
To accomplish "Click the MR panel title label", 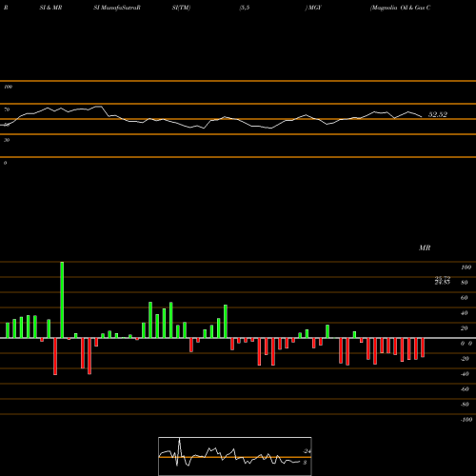I will [x=425, y=248].
